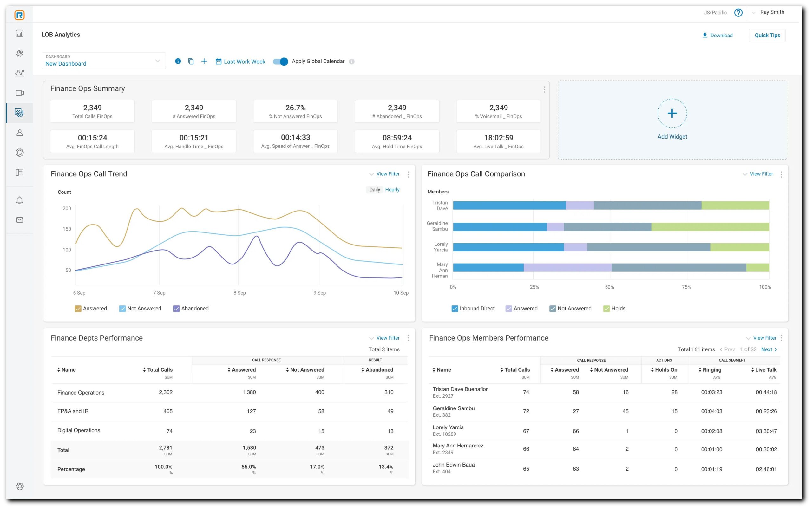812x509 pixels.
Task: Uncheck the Abandoned legend checkbox
Action: click(176, 309)
